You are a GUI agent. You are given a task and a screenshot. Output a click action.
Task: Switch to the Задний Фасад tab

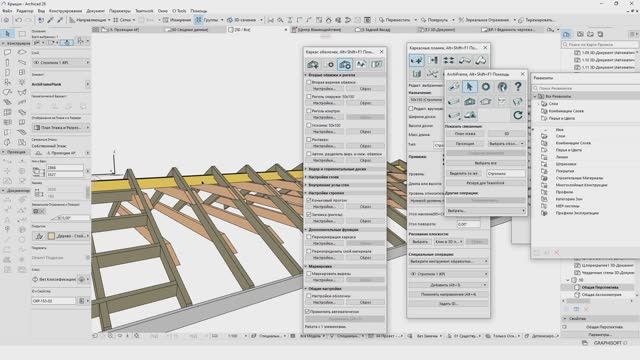(374, 30)
